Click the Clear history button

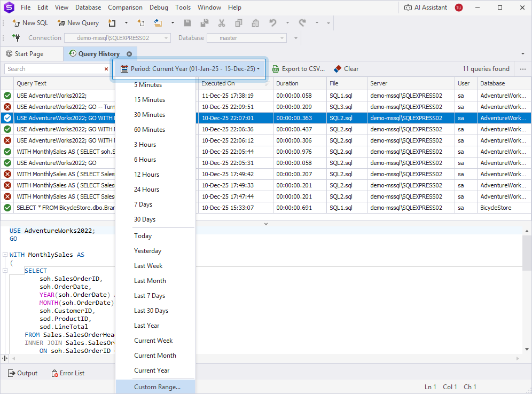click(x=346, y=69)
